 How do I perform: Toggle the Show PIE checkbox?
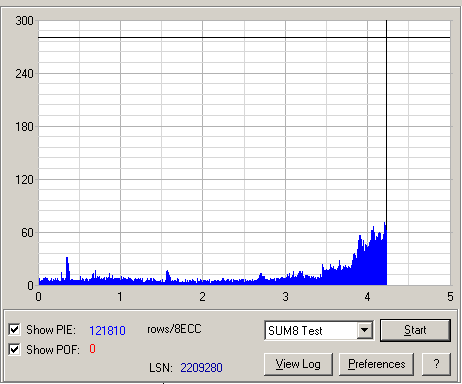click(x=14, y=330)
